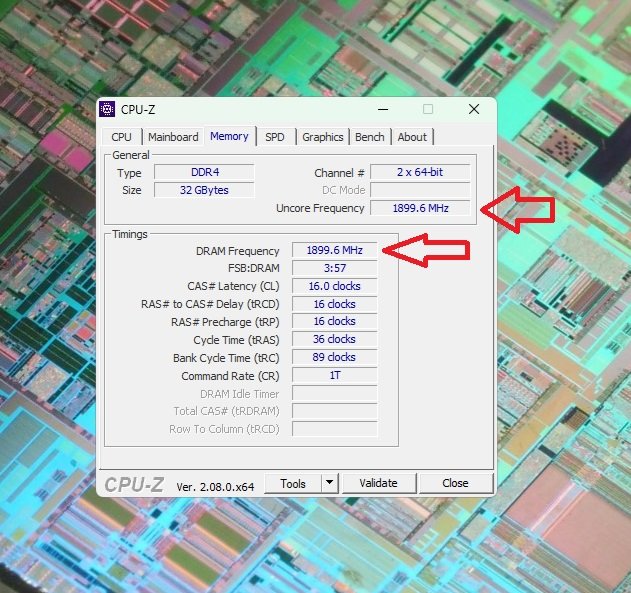Viewport: 631px width, 593px height.
Task: Switch to the CPU tab
Action: tap(122, 137)
